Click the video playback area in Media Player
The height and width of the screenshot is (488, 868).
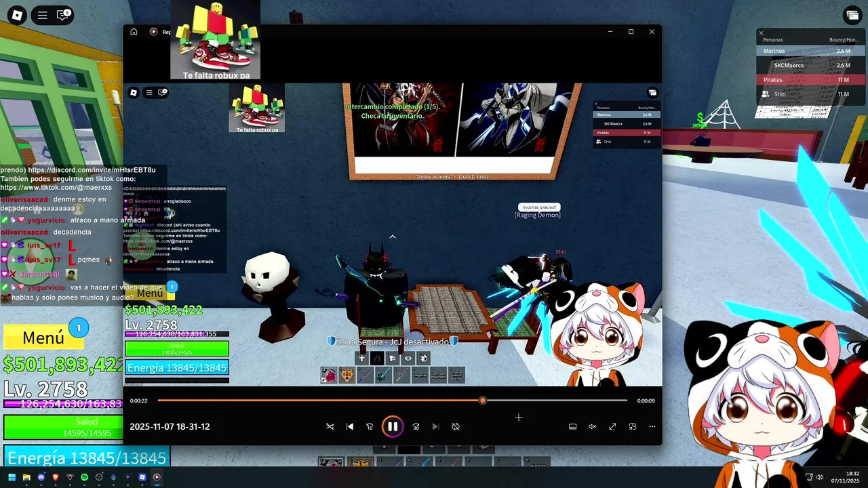392,235
